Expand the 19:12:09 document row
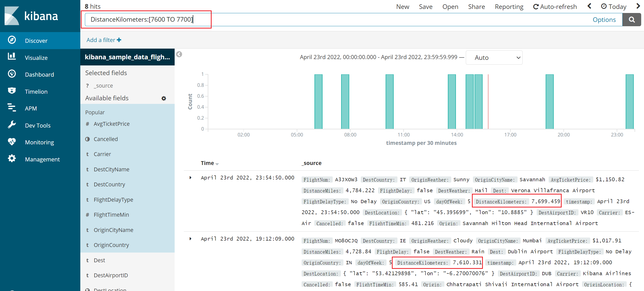Screen dimensions: 644x291 (x=190, y=239)
